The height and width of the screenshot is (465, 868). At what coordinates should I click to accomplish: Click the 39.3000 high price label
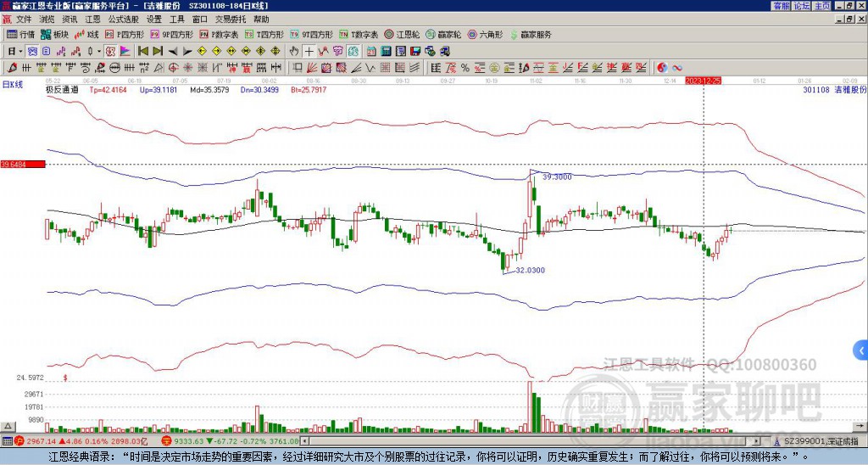(x=557, y=176)
